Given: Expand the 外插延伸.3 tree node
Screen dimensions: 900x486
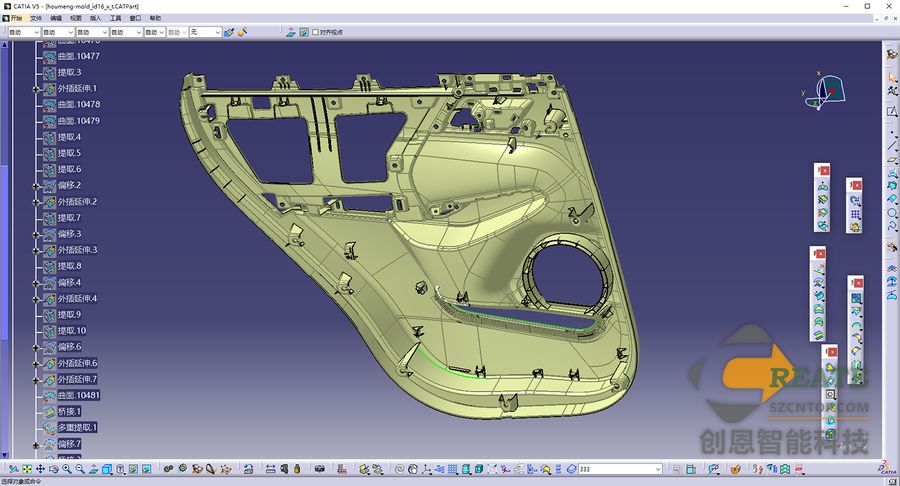Looking at the screenshot, I should [x=36, y=251].
